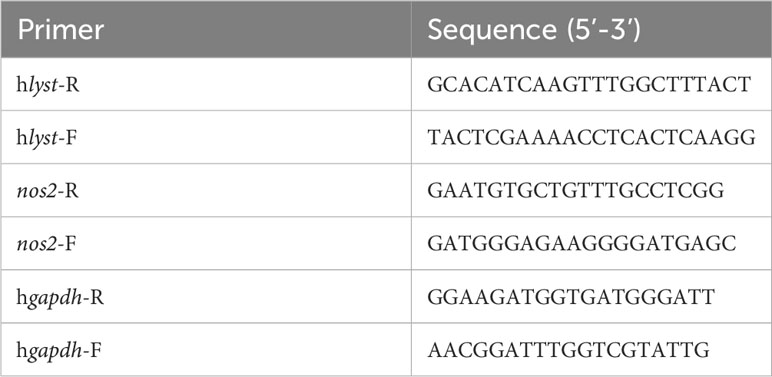This screenshot has width=772, height=377.
Task: Click the word Primer in header
Action: 61,30
